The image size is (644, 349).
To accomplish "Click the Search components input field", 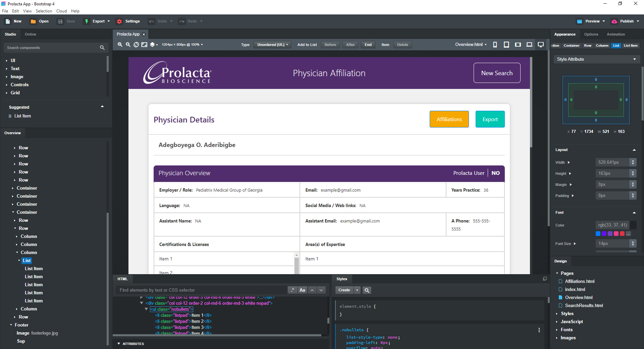I will 52,48.
